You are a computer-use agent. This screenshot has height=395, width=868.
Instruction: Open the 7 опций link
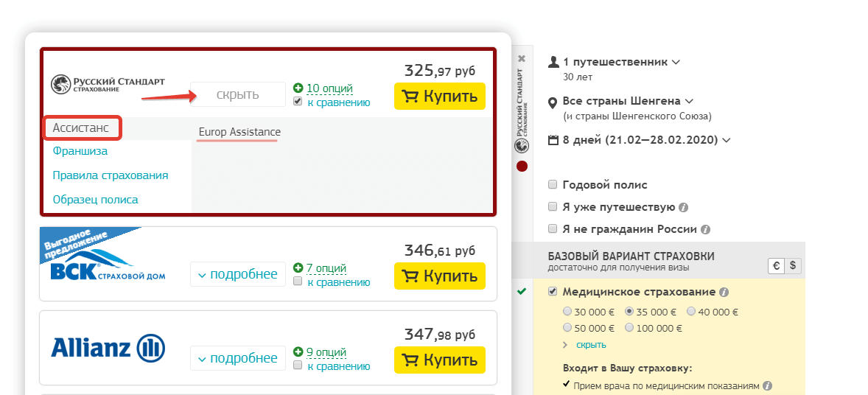[326, 268]
